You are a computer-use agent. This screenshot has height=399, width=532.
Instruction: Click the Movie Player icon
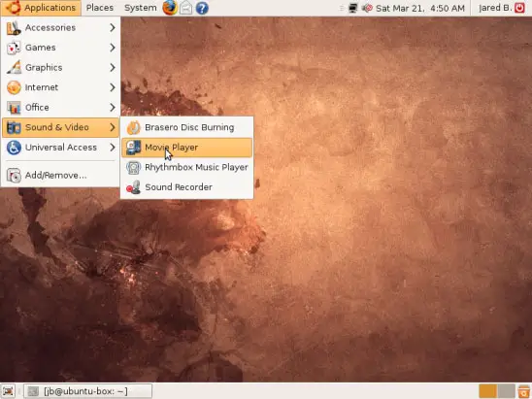[133, 148]
